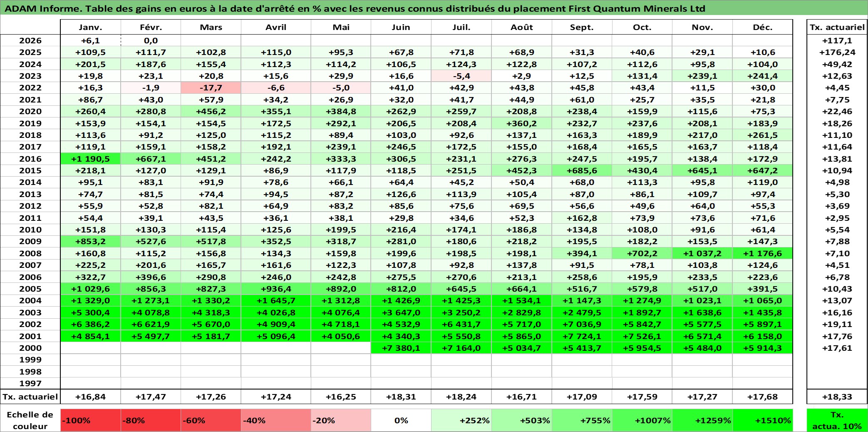This screenshot has height=432, width=868.
Task: Click the '+1 645,7' cell in April 2004
Action: (x=276, y=300)
